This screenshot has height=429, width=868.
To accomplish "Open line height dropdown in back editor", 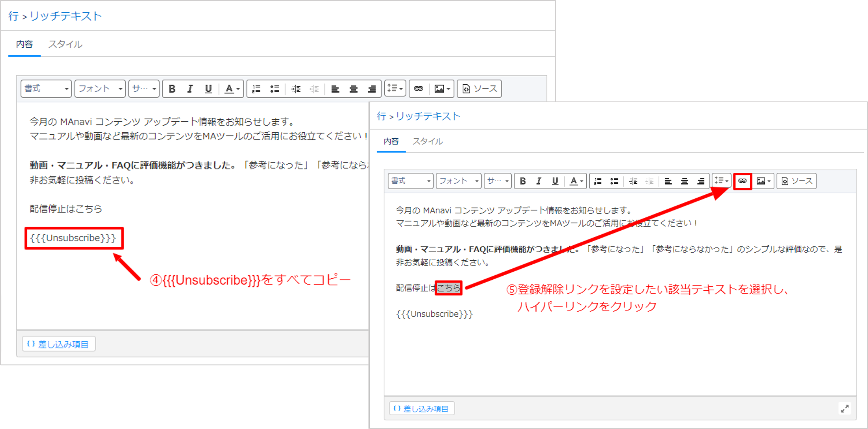I will pyautogui.click(x=395, y=88).
